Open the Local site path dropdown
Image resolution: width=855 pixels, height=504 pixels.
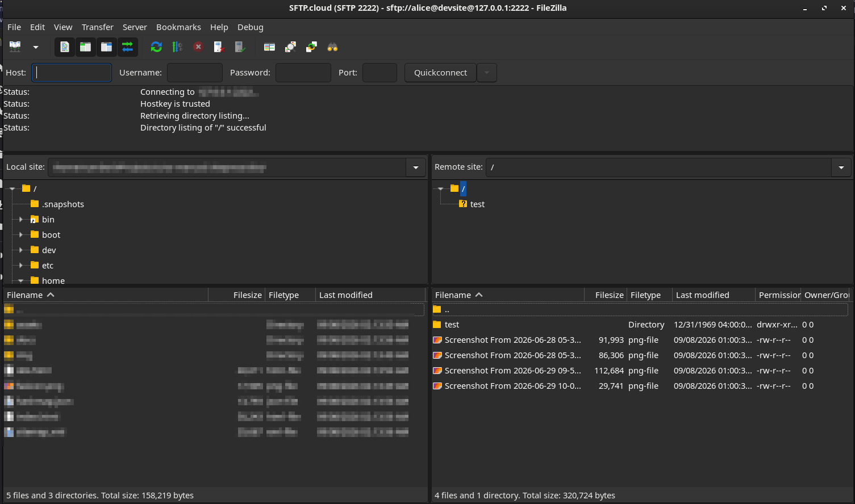416,167
